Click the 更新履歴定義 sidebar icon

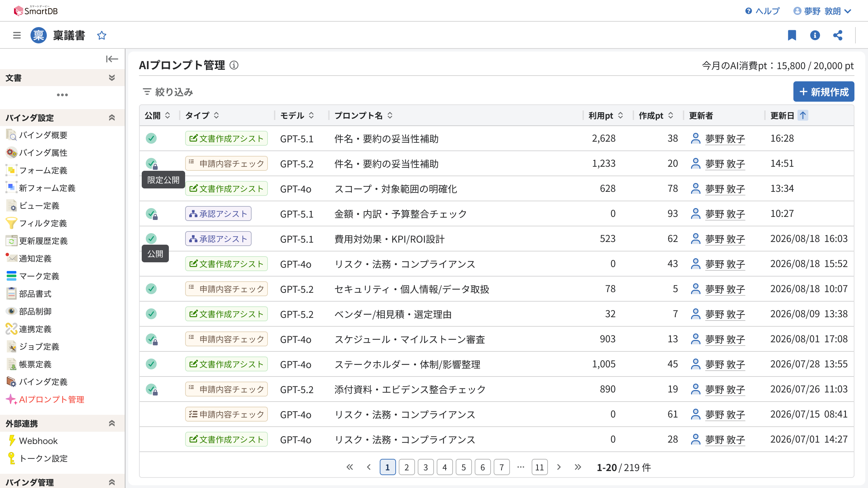click(12, 241)
